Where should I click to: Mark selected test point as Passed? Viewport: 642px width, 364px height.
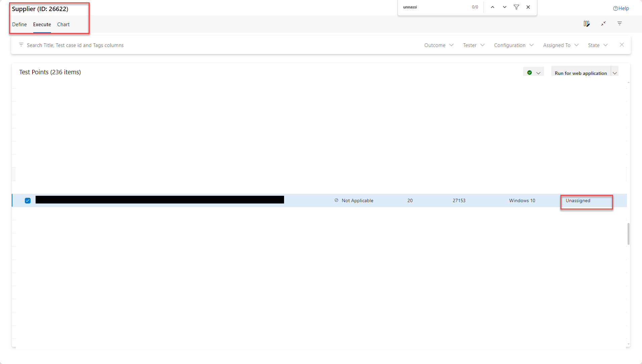[530, 72]
